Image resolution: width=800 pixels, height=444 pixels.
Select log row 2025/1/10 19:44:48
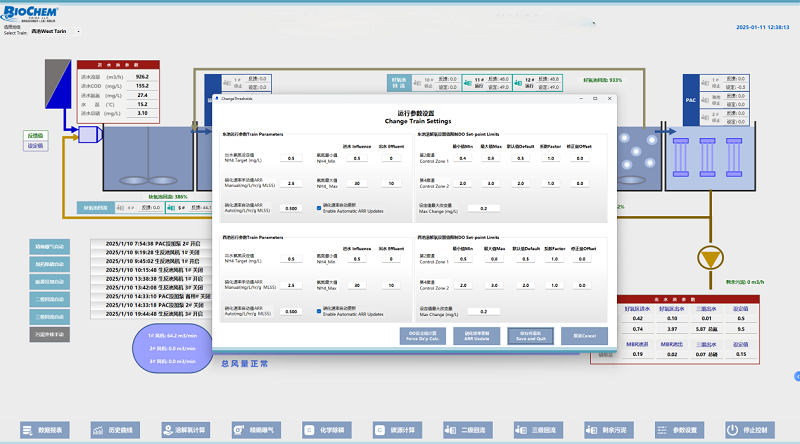[152, 314]
